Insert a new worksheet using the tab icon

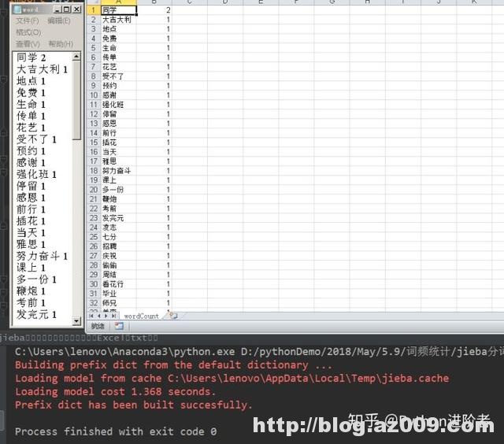[x=173, y=316]
